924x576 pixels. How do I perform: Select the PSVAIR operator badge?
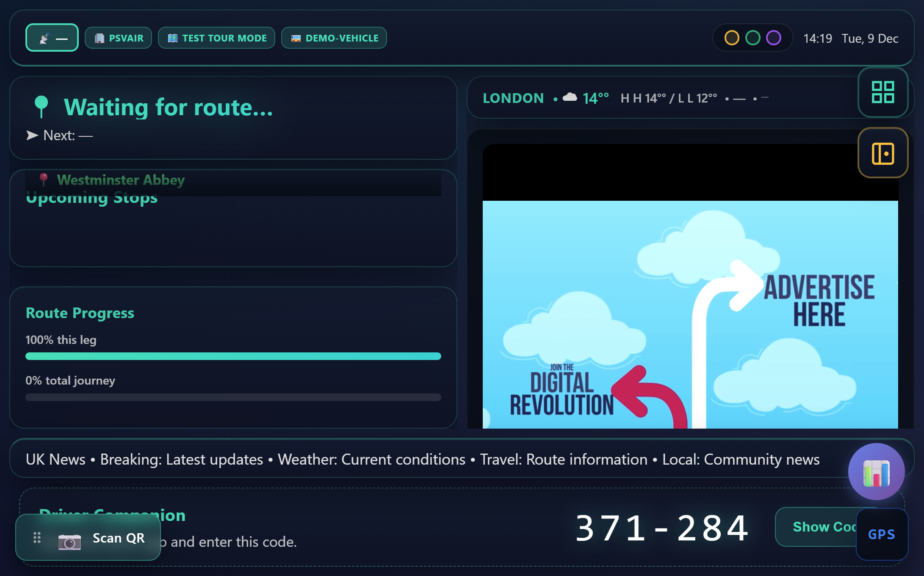point(118,38)
